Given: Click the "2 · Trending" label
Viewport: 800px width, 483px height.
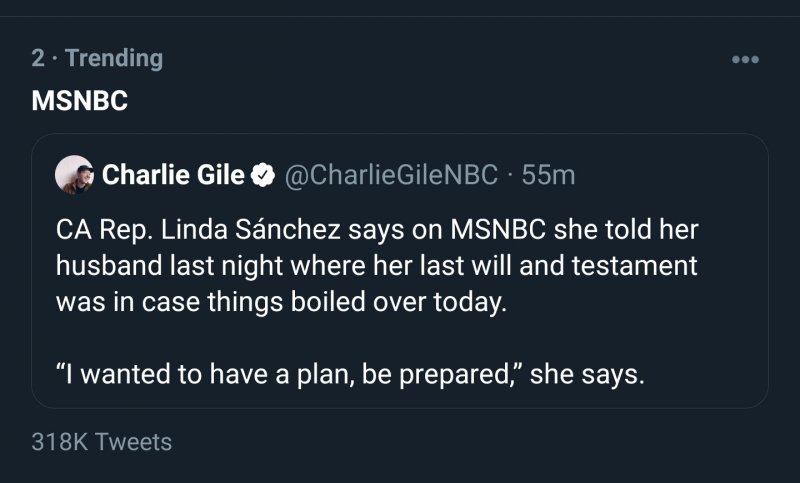Looking at the screenshot, I should click(96, 58).
